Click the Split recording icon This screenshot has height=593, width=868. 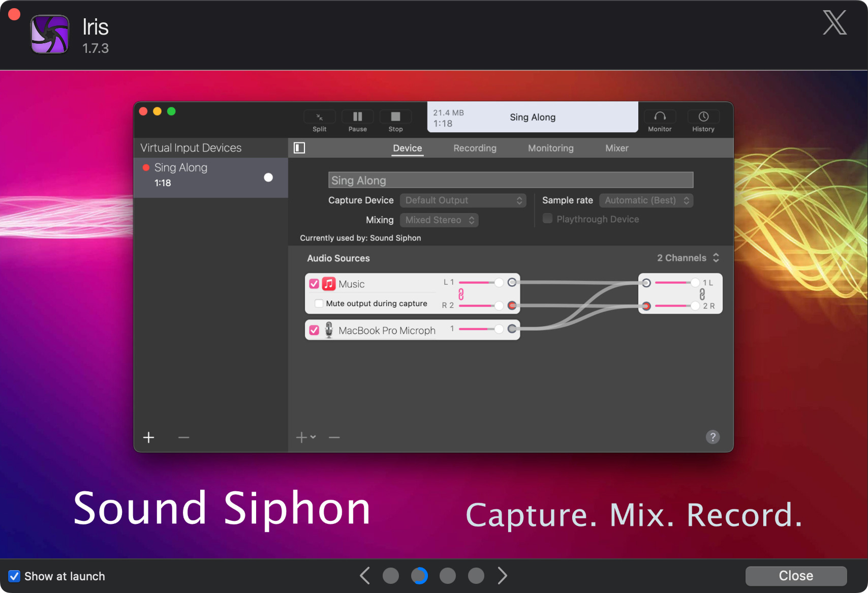(x=319, y=117)
